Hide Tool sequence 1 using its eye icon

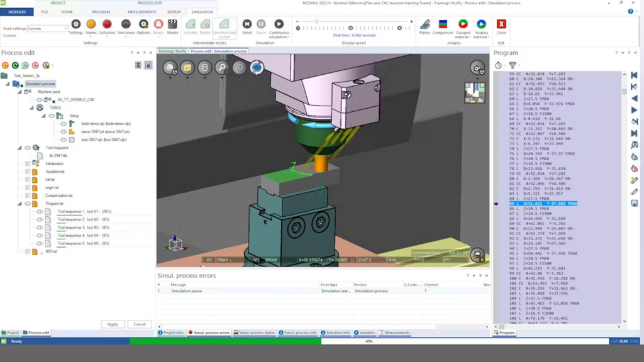pos(40,212)
